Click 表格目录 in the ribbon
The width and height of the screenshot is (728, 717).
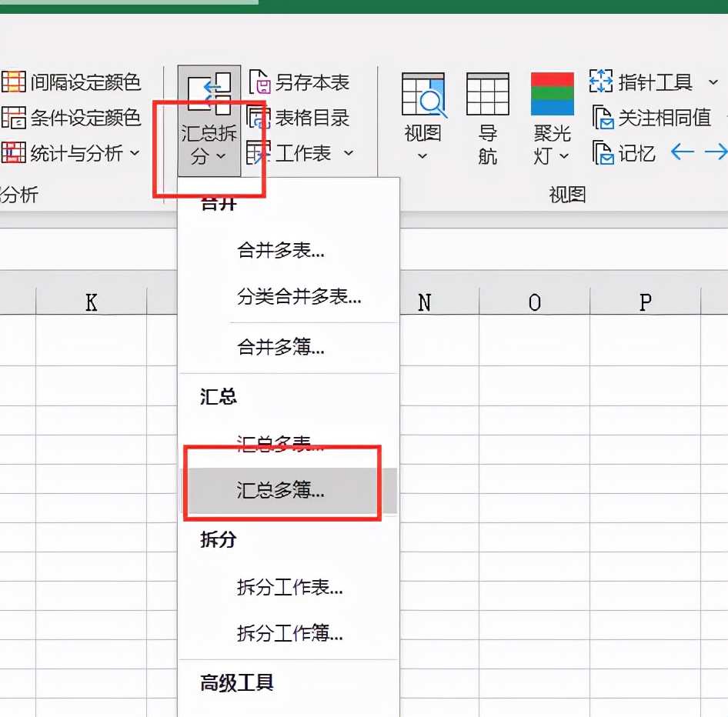coord(298,118)
